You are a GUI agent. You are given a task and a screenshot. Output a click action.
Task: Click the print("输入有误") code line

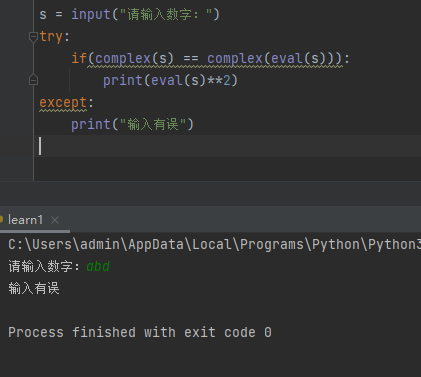[x=132, y=125]
